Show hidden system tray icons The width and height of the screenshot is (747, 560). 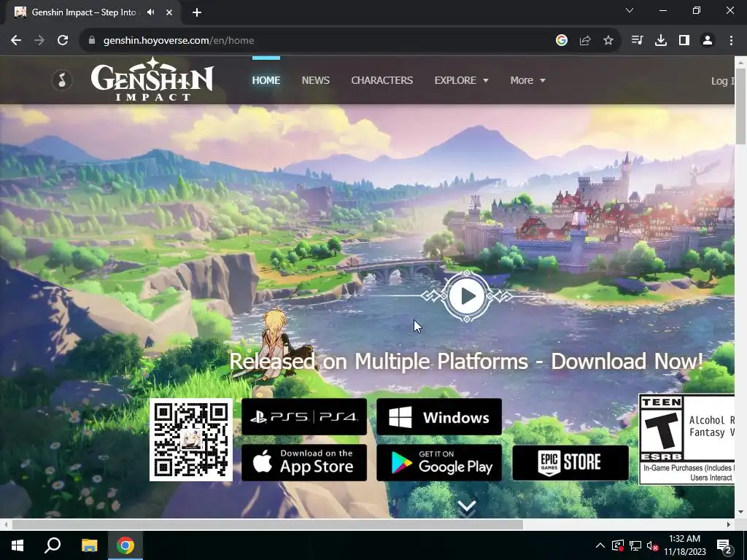click(x=600, y=545)
